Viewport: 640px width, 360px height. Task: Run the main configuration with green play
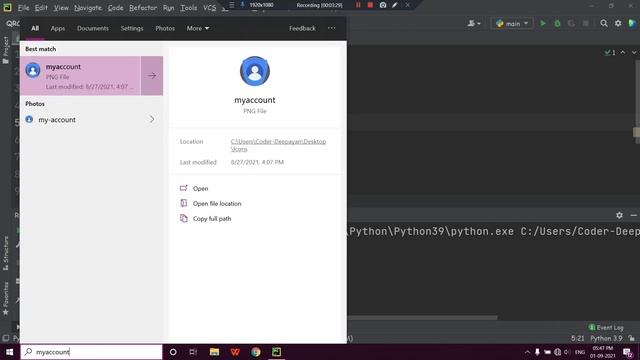click(x=543, y=24)
